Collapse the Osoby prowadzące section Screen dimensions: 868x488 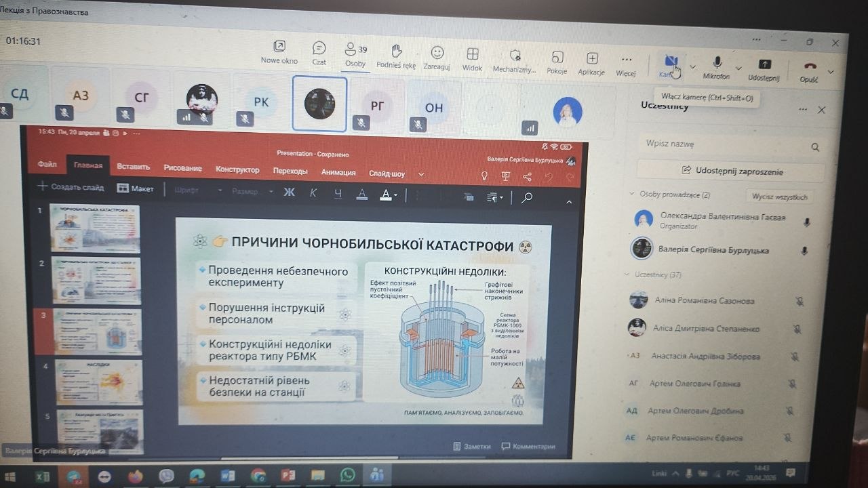(632, 194)
